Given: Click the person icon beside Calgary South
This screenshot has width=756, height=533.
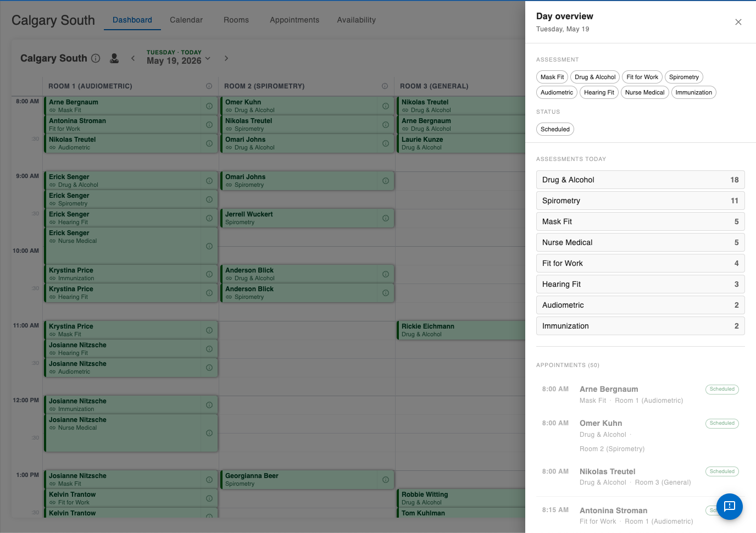Looking at the screenshot, I should tap(114, 58).
